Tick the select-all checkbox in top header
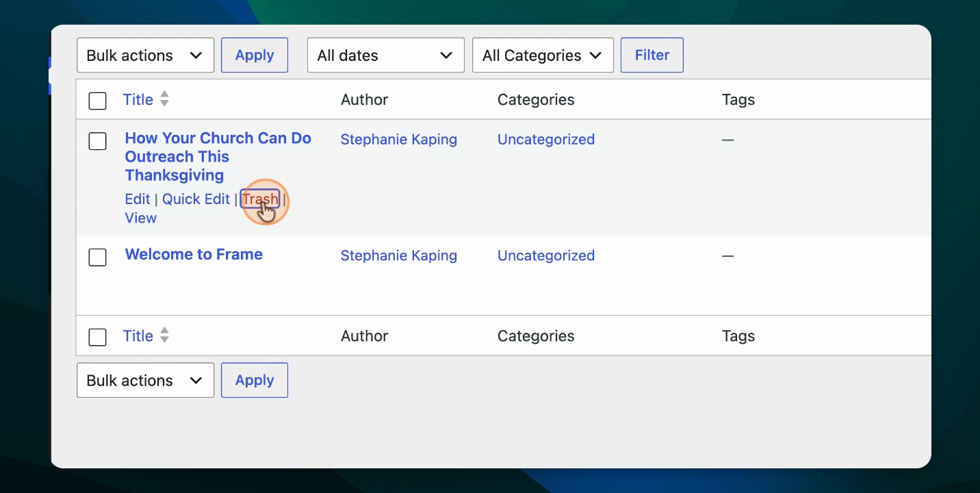The width and height of the screenshot is (980, 493). click(98, 101)
